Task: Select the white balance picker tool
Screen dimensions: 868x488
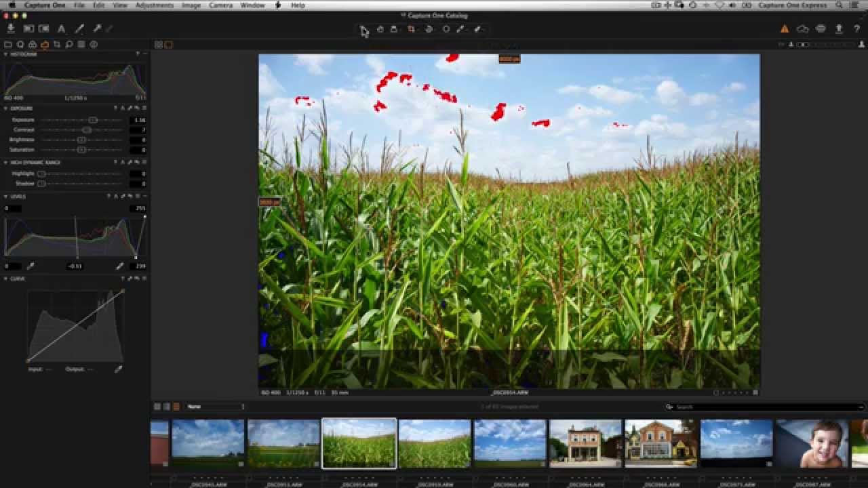Action: pos(461,29)
